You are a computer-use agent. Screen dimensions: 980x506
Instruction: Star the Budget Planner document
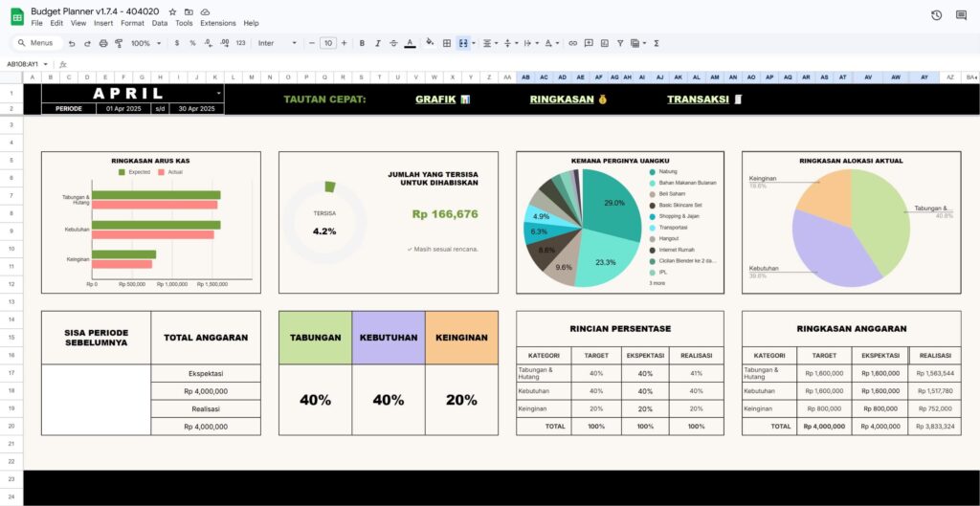[172, 11]
